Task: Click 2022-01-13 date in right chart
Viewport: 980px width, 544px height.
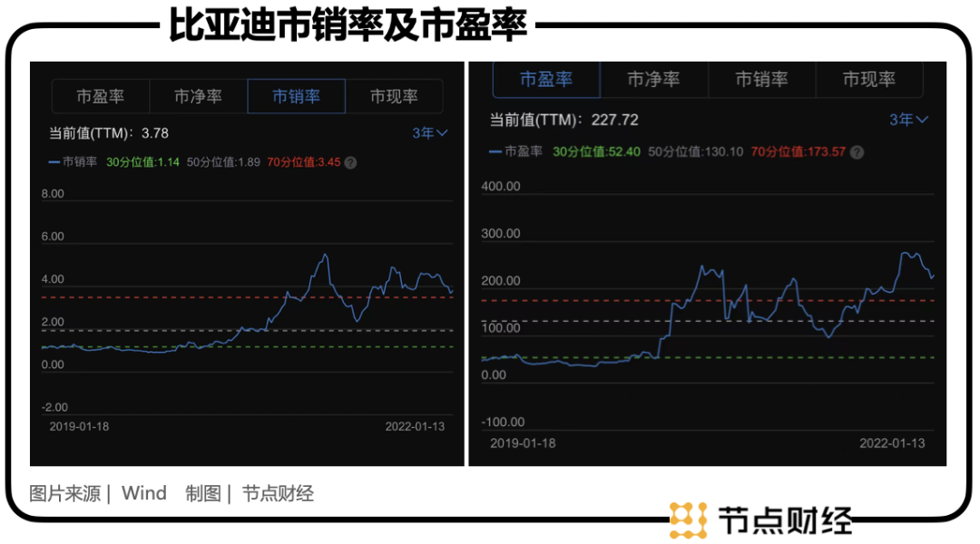Action: coord(892,443)
